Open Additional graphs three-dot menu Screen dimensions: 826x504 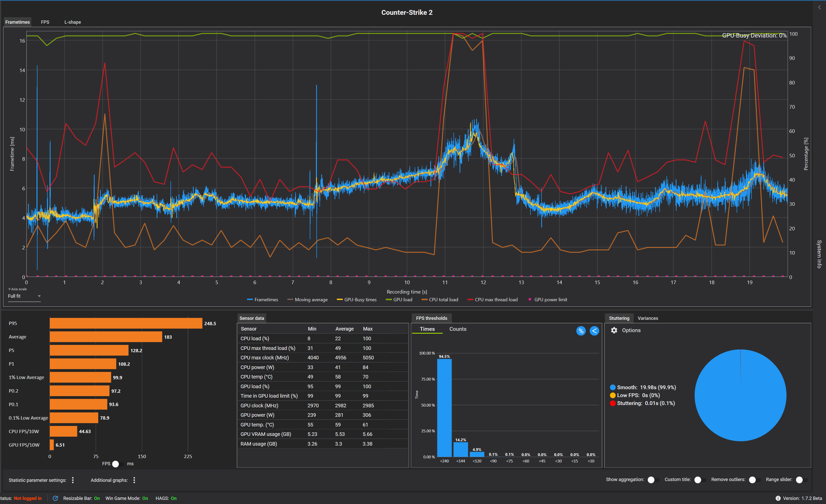coord(134,480)
